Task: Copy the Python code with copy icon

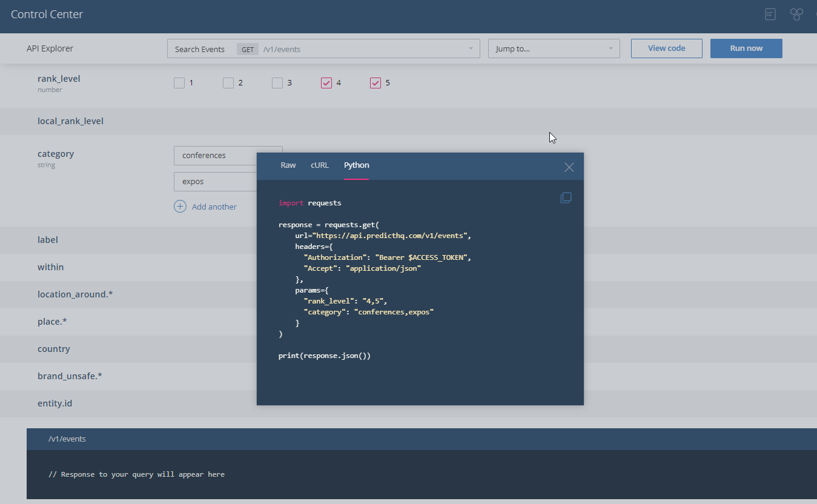Action: (x=566, y=197)
